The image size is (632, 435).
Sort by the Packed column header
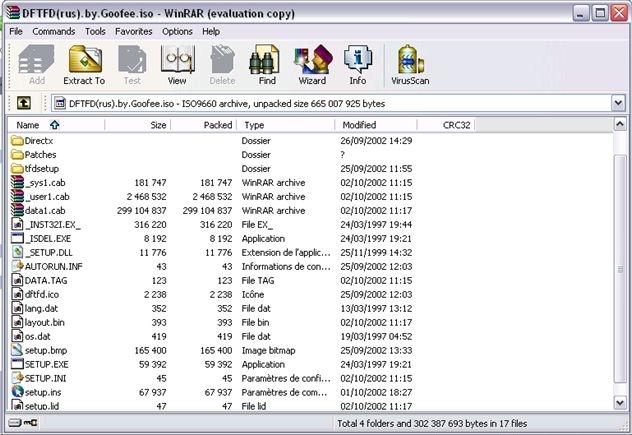click(204, 125)
